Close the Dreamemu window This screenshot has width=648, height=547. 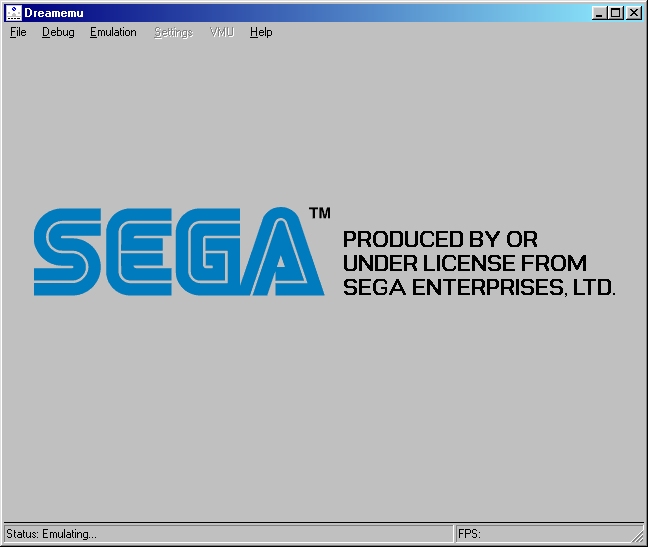634,13
